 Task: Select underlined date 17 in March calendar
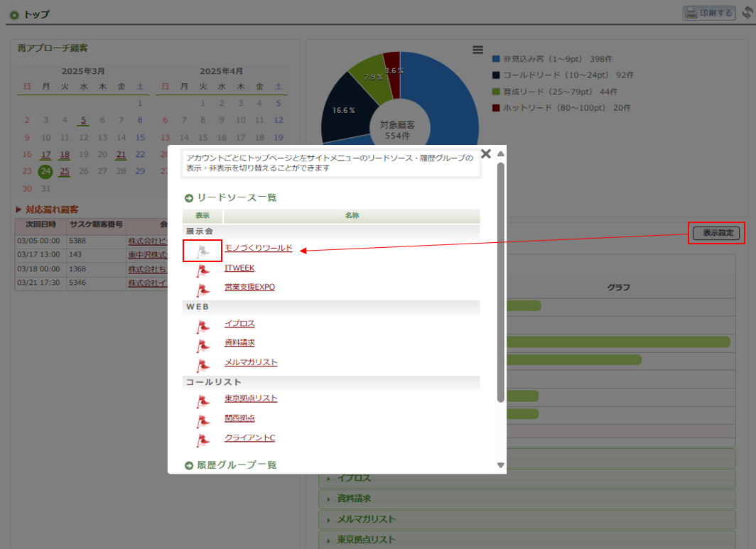click(45, 155)
